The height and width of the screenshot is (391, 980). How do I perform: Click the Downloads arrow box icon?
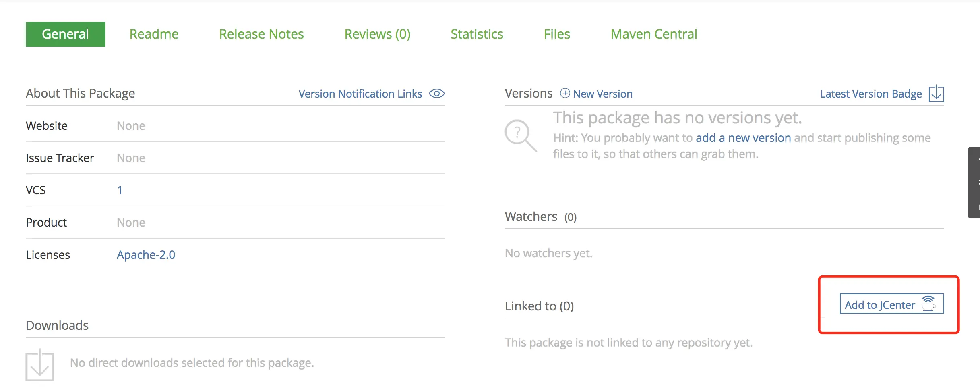39,365
